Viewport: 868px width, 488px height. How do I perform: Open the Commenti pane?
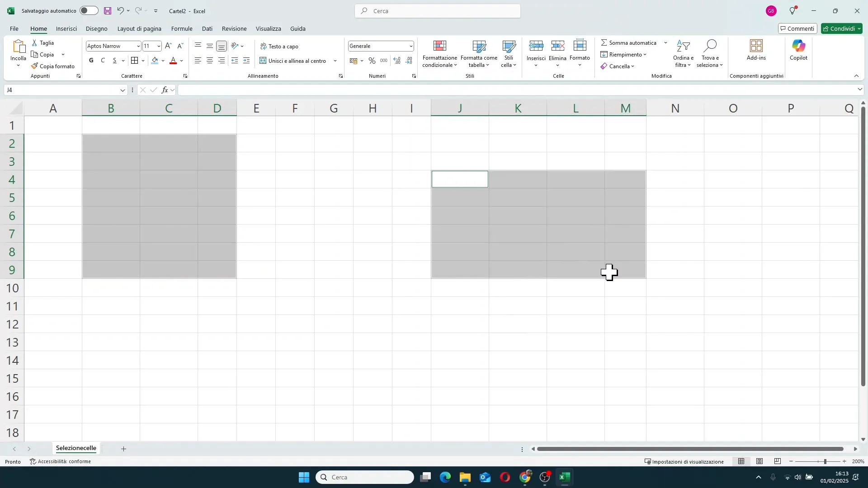(797, 28)
